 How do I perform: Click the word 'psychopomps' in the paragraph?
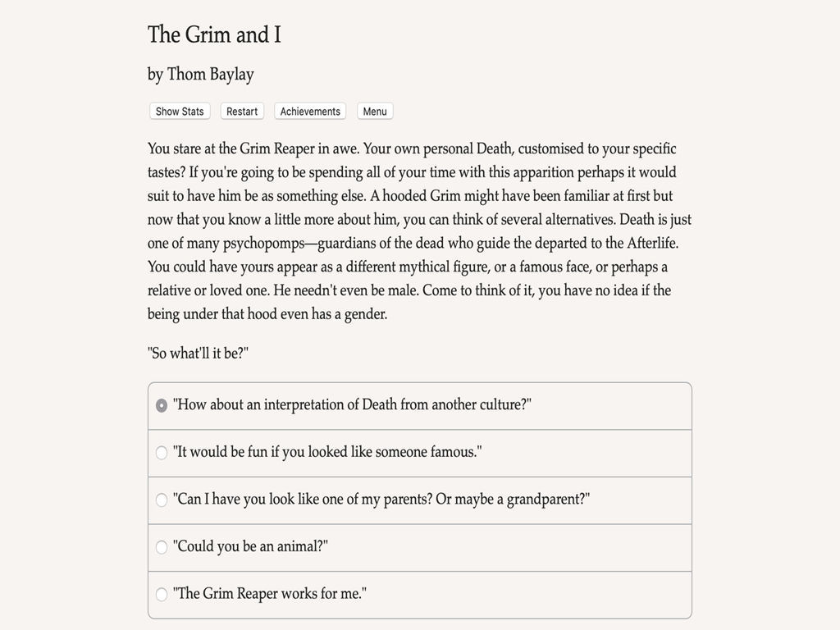coord(263,244)
